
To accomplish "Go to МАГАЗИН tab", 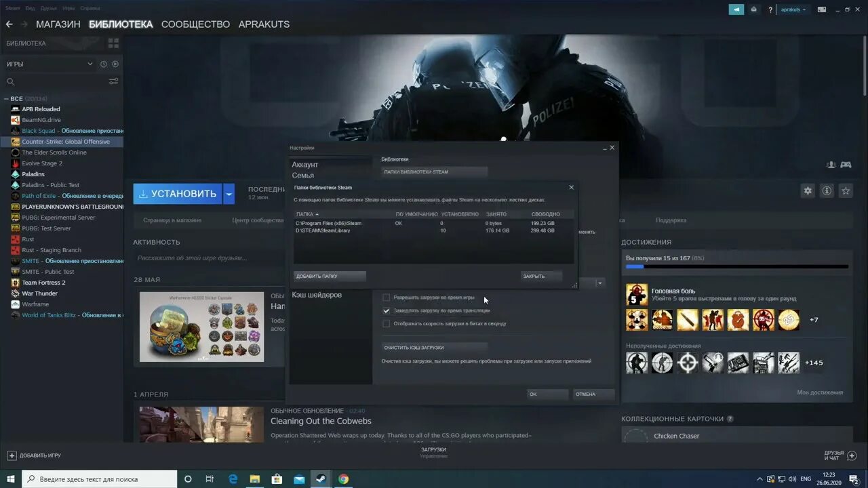I will click(x=58, y=24).
